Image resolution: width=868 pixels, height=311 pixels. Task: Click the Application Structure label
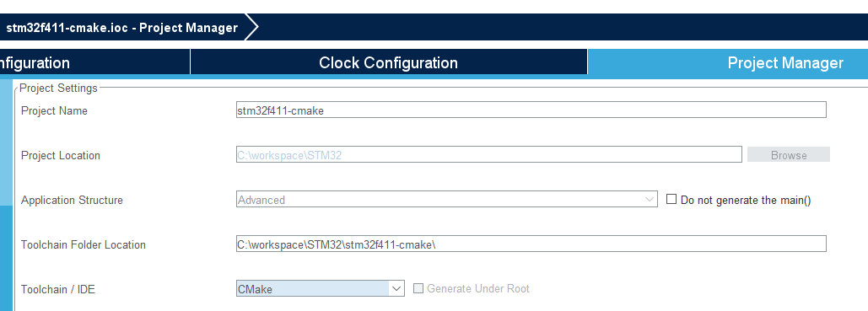point(72,200)
